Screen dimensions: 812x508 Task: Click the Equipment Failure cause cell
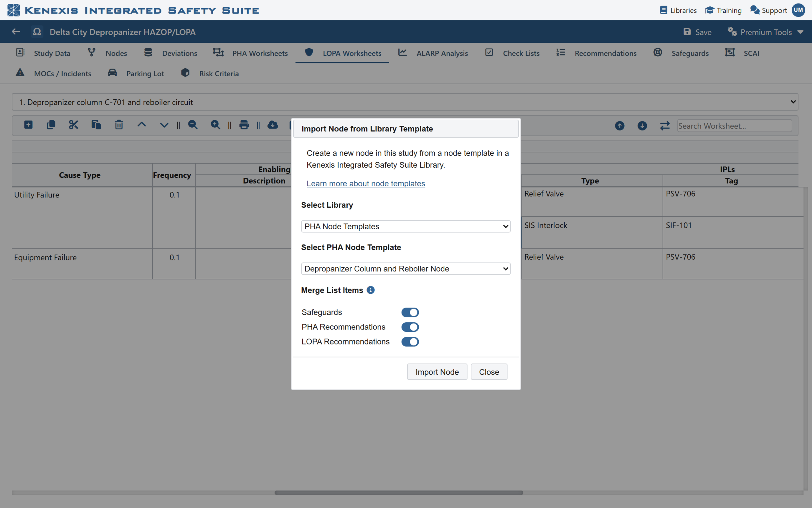[x=82, y=264]
